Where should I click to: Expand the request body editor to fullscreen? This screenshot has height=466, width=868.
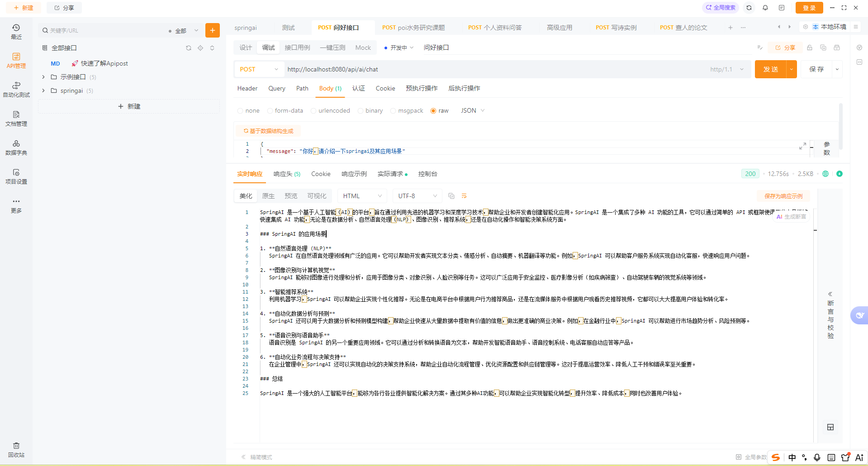pyautogui.click(x=802, y=146)
